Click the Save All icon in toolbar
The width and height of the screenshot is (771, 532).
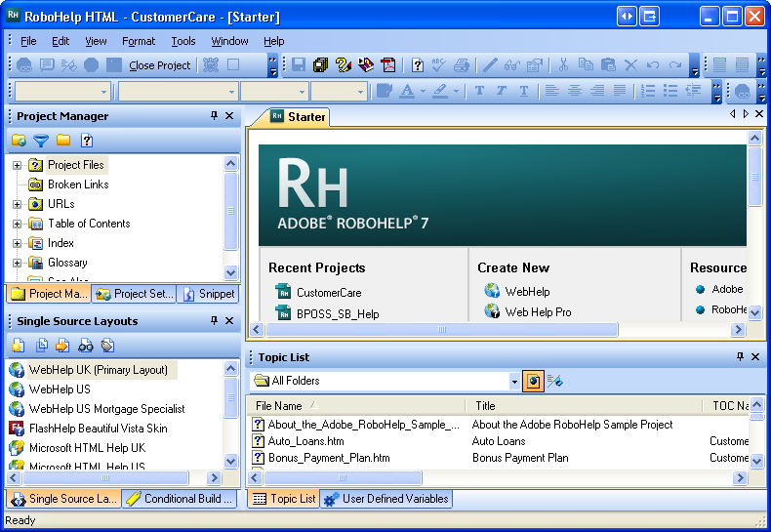point(320,64)
